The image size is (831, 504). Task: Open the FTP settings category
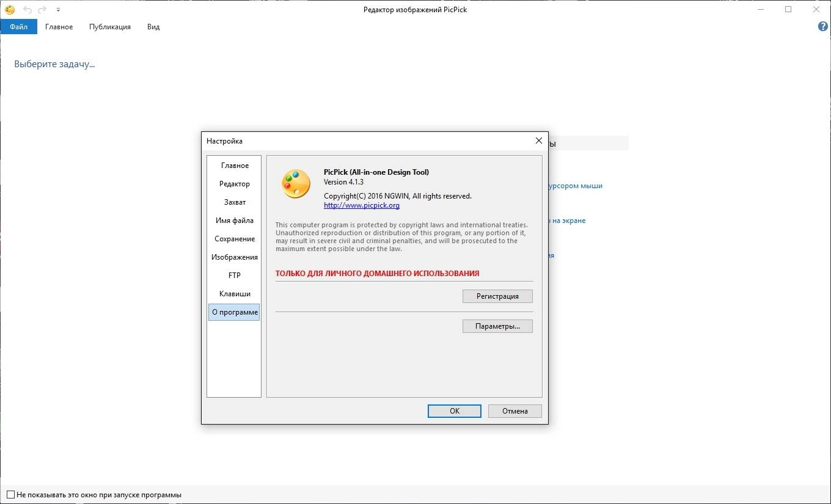(235, 276)
